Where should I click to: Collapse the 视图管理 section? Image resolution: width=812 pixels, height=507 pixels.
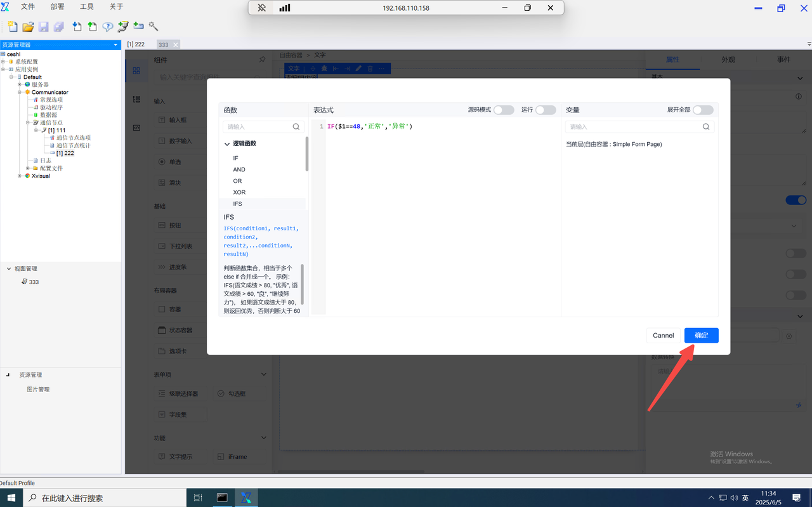9,268
